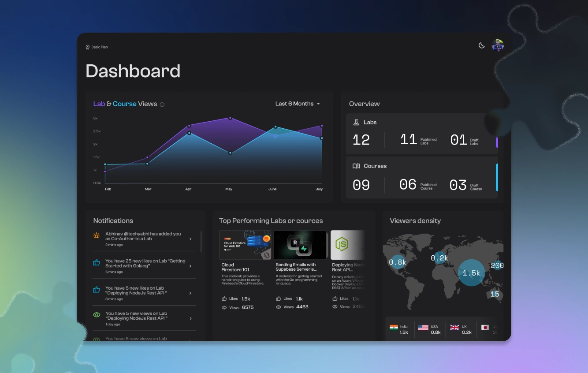The height and width of the screenshot is (373, 588).
Task: Show info tooltip beside Lab & Course Views
Action: (x=162, y=104)
